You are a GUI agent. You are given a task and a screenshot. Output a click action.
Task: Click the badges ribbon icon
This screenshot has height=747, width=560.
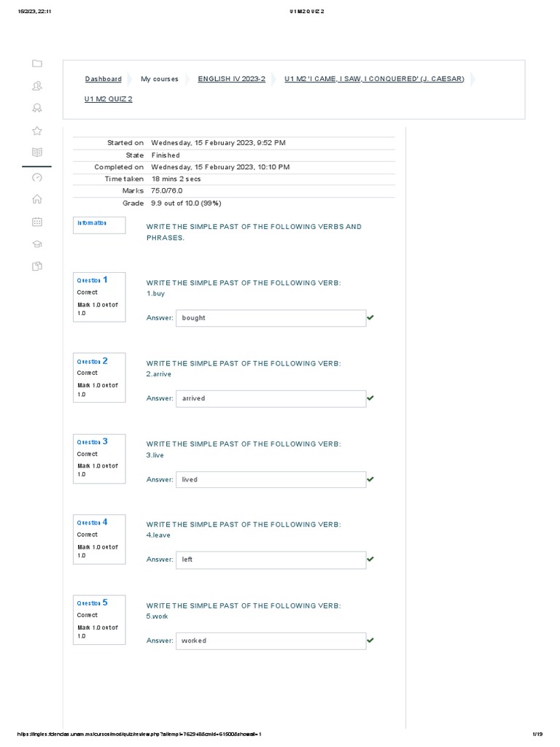[37, 108]
